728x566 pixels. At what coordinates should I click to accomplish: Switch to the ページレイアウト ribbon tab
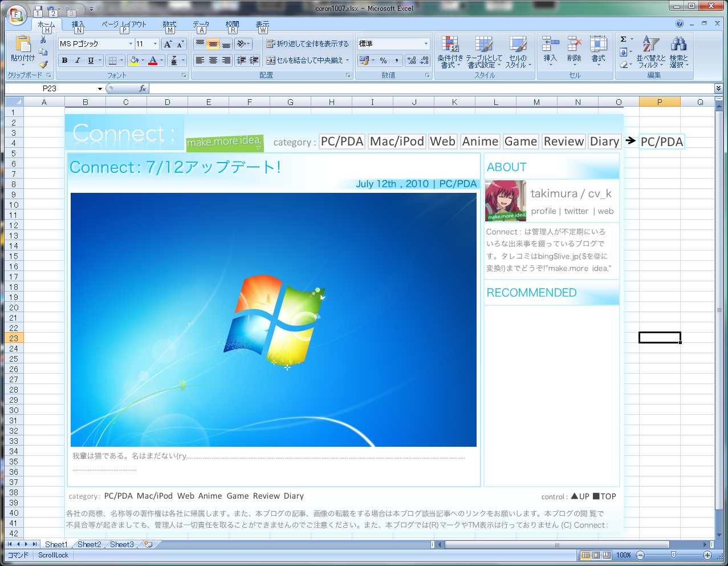124,25
